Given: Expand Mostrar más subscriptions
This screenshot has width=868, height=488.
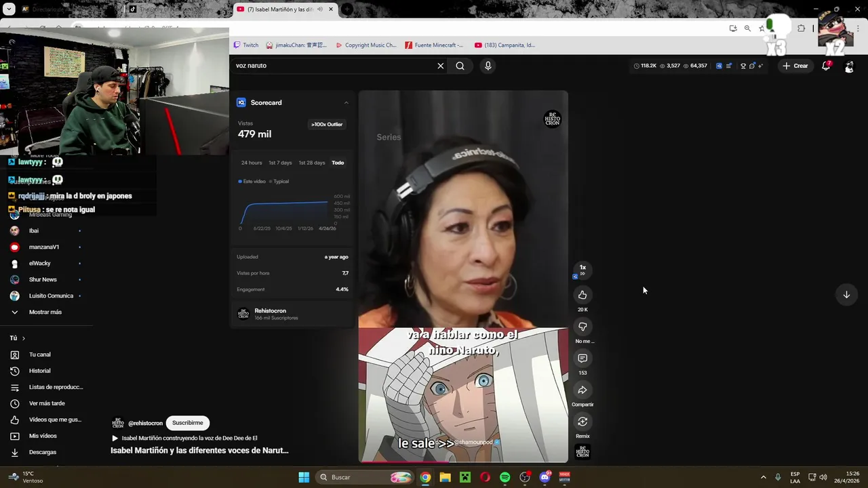Looking at the screenshot, I should click(45, 312).
